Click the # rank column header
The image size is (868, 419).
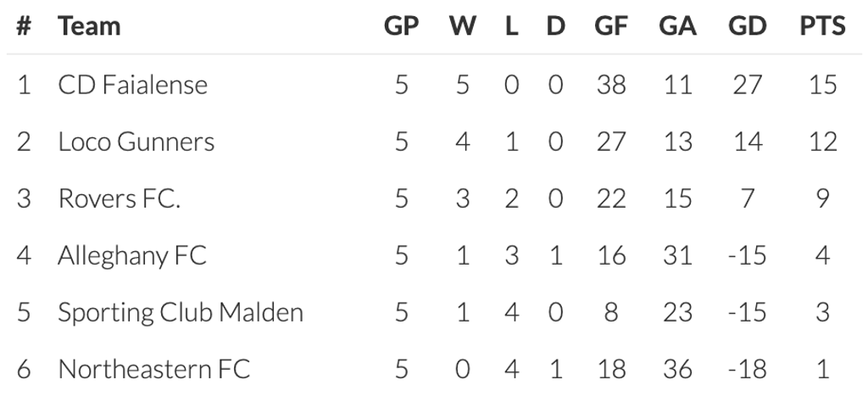coord(24,26)
